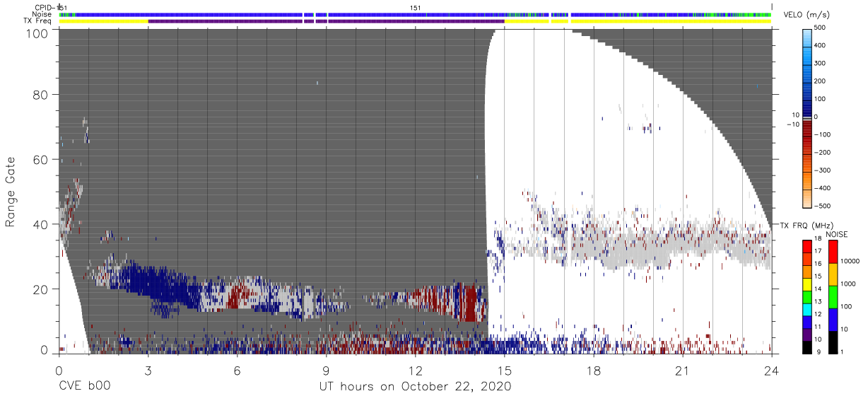Click the red top segment of TX FRQ bar
This screenshot has height=401, width=868.
(807, 245)
